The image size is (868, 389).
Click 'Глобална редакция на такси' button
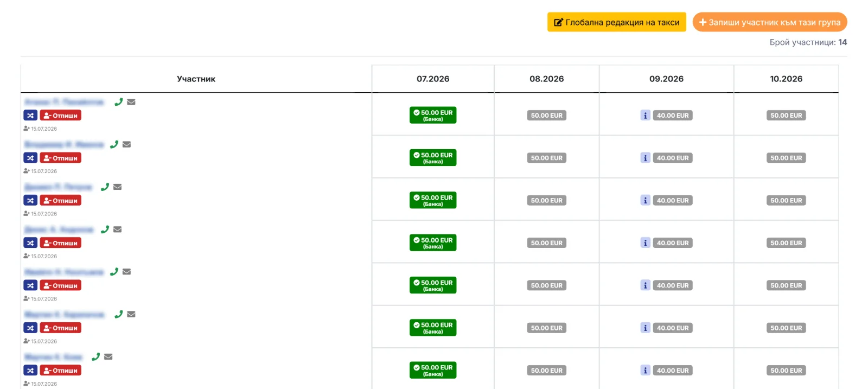617,22
